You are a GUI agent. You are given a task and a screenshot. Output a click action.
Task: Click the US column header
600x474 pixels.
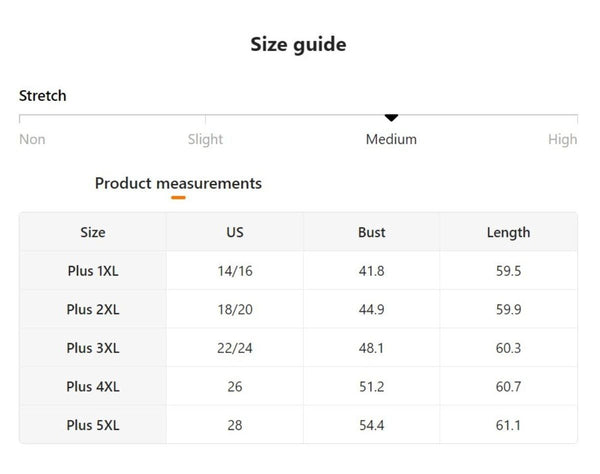pyautogui.click(x=235, y=232)
